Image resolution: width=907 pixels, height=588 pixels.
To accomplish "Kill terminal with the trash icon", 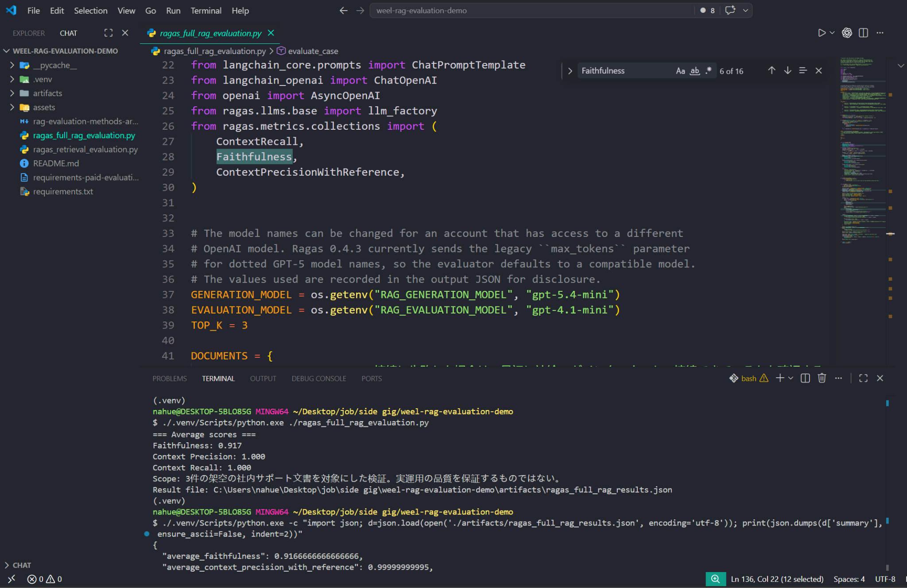I will (x=822, y=378).
